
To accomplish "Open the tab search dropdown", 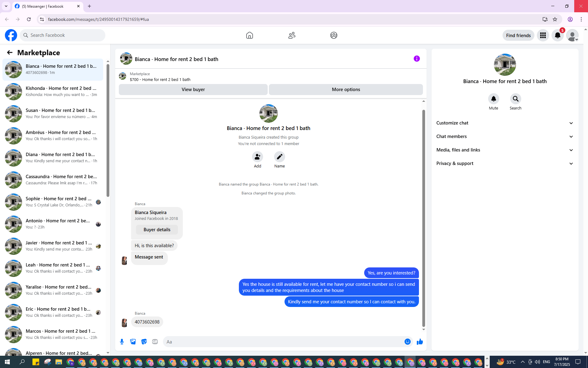I will 6,6.
